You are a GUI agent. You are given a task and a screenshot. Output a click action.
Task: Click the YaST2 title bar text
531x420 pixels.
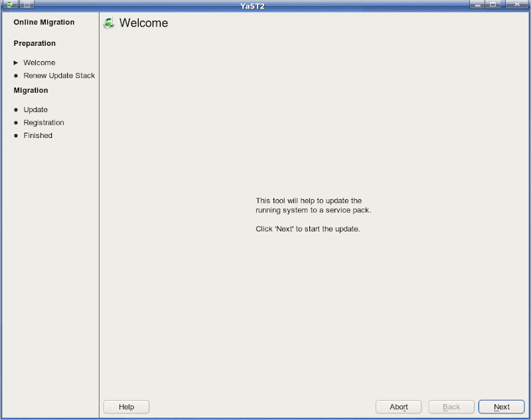[x=252, y=6]
